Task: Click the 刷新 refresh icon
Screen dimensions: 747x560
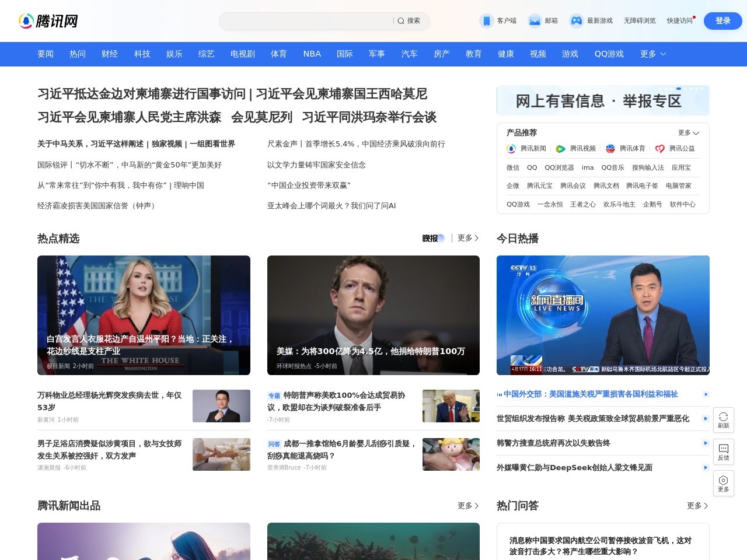Action: tap(724, 416)
